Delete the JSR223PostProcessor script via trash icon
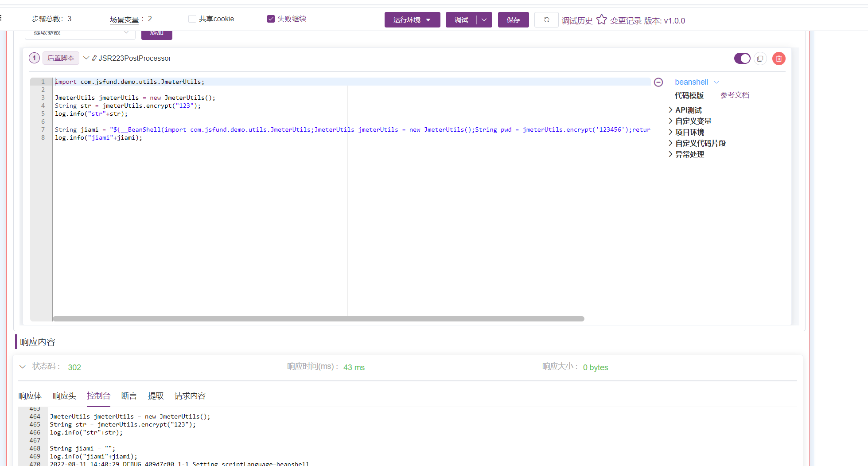 point(778,58)
